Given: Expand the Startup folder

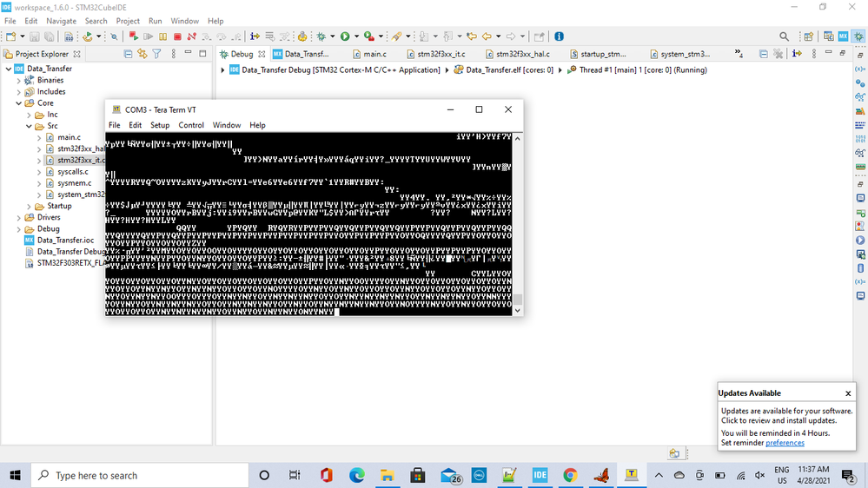Looking at the screenshot, I should click(x=29, y=206).
